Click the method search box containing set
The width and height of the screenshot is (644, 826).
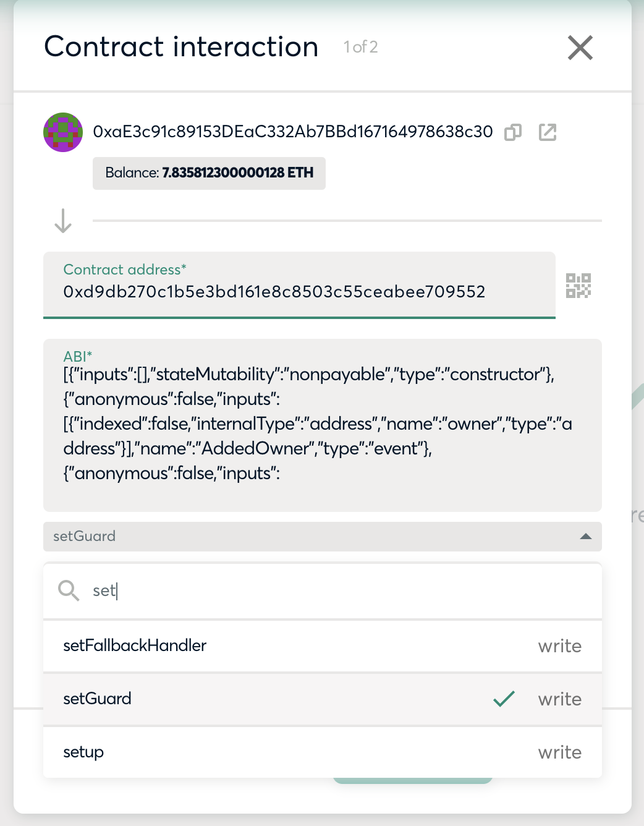323,590
